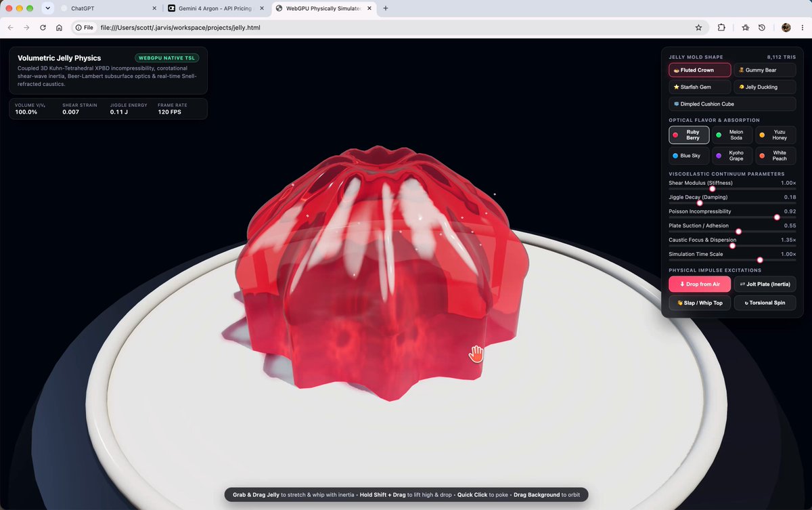812x510 pixels.
Task: Click the Volumetric Jelly Physics title
Action: [60, 58]
